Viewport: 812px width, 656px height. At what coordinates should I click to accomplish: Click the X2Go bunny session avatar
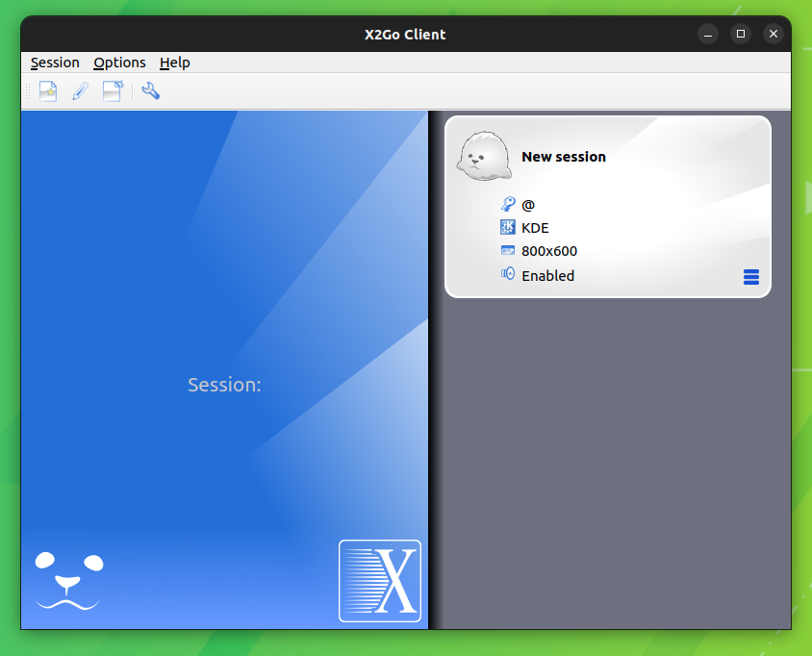coord(484,154)
